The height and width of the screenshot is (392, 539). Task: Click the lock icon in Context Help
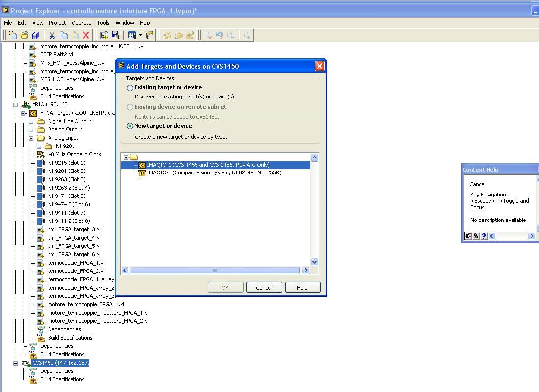coord(476,236)
